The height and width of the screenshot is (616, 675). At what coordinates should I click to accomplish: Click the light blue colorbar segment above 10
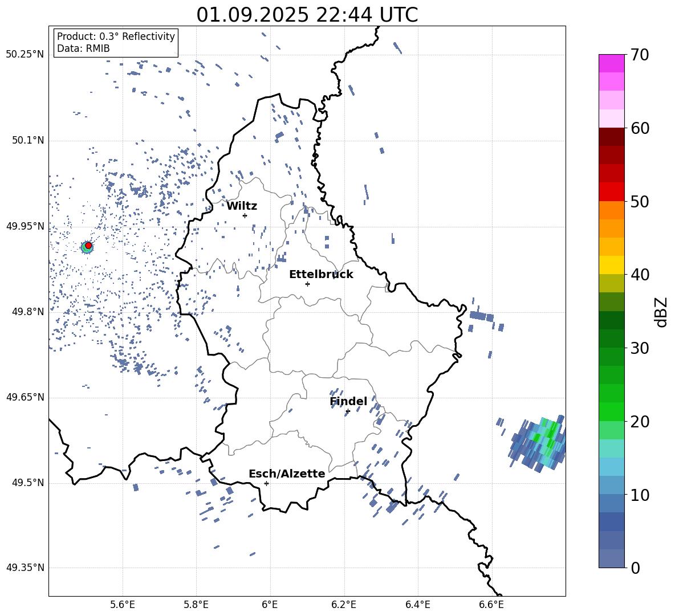tap(612, 486)
